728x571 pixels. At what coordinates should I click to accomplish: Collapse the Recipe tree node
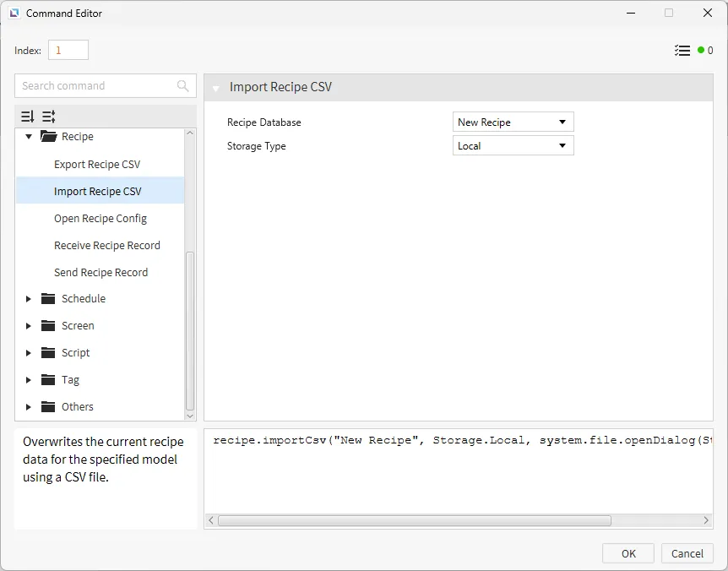coord(29,137)
